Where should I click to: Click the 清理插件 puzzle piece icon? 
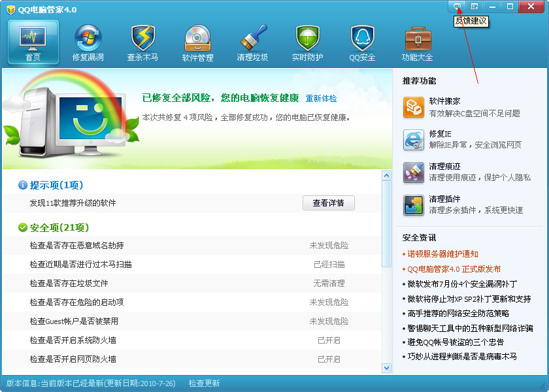click(x=414, y=205)
